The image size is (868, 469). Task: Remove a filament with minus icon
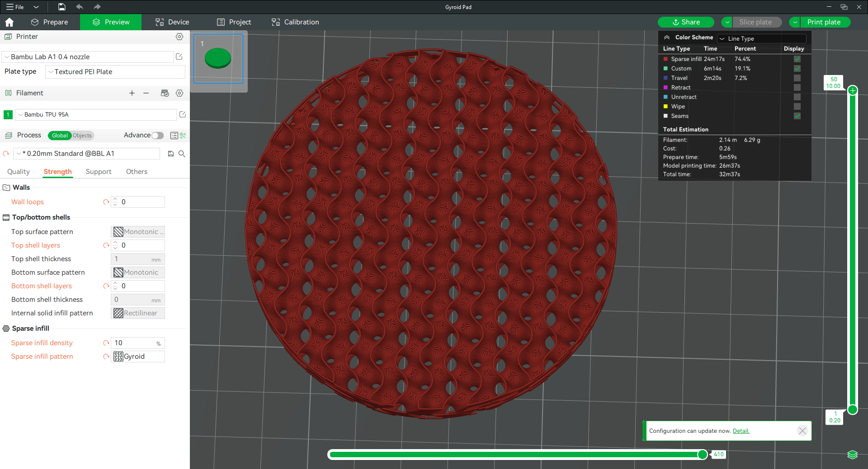(x=146, y=93)
